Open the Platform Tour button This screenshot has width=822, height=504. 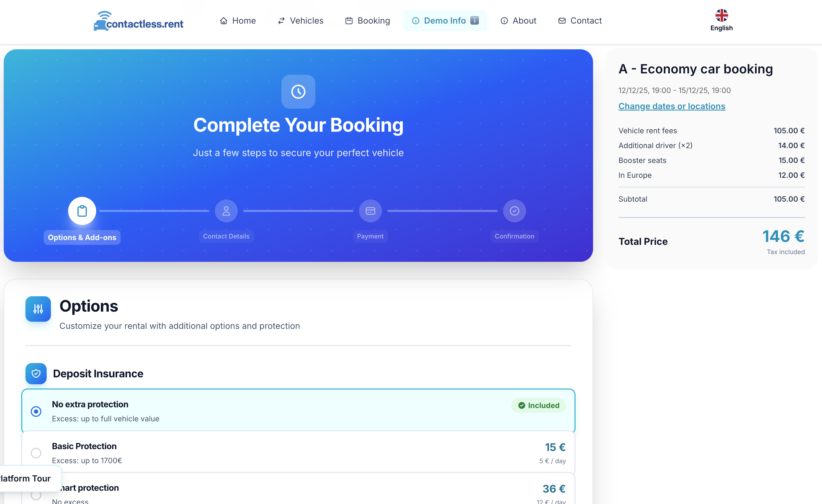27,478
